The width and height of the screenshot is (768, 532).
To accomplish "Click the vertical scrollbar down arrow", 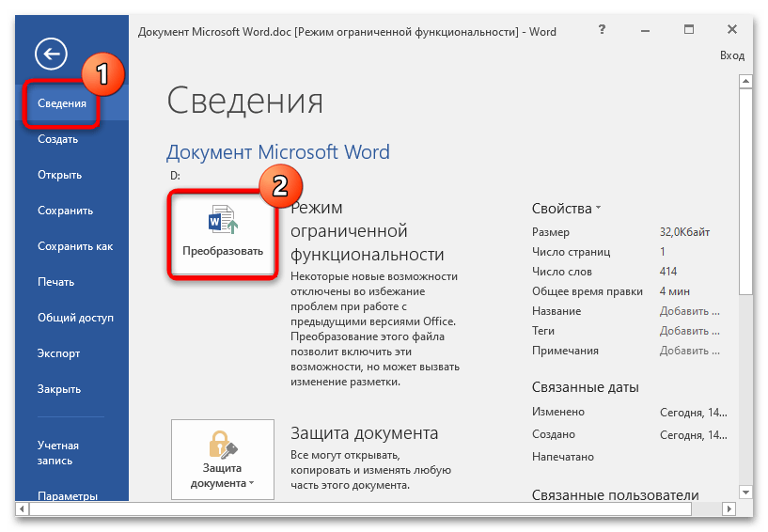I will point(745,493).
